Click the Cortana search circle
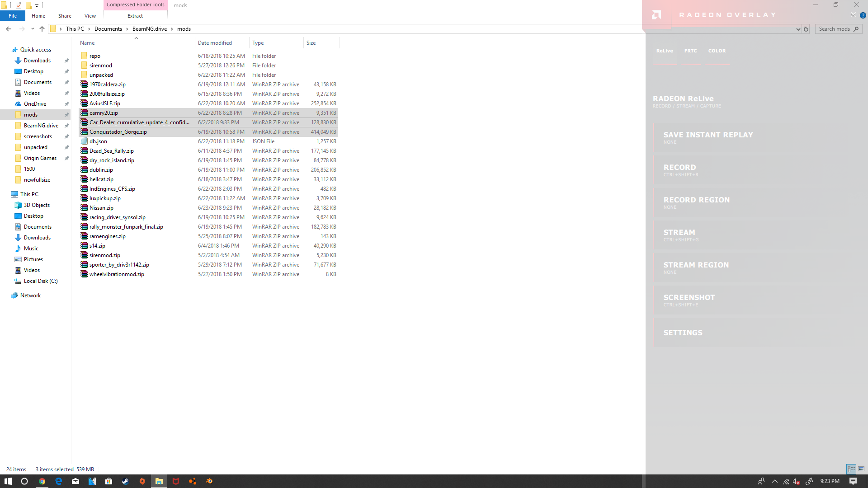This screenshot has height=488, width=868. [x=24, y=481]
